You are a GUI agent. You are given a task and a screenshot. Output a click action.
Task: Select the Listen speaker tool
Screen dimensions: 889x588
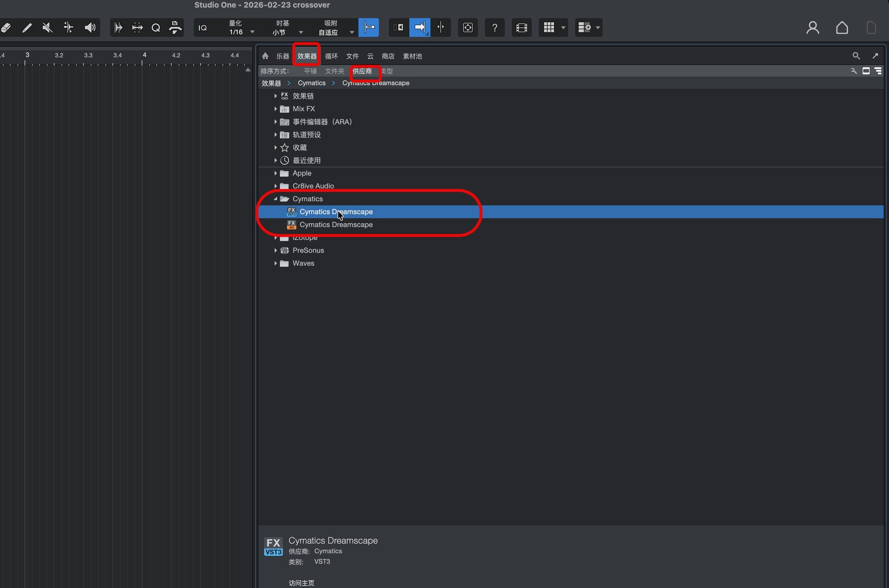pyautogui.click(x=90, y=28)
